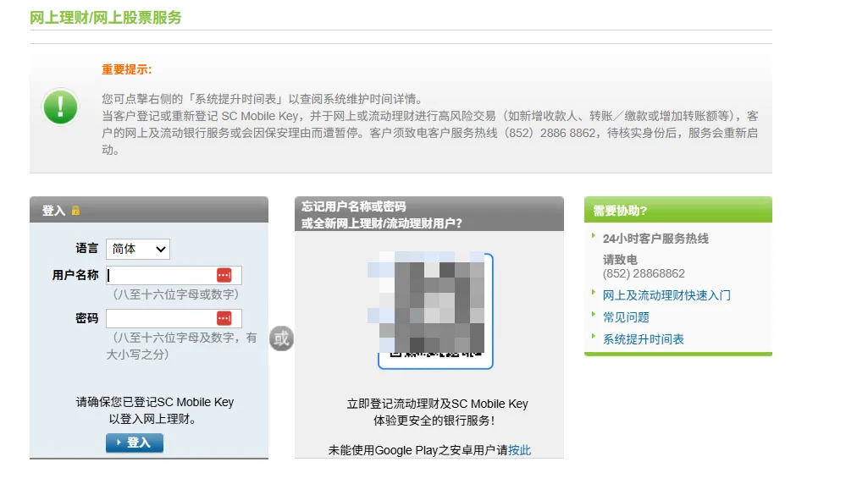This screenshot has width=868, height=495.
Task: Click the green exclamation notice icon
Action: tap(60, 107)
